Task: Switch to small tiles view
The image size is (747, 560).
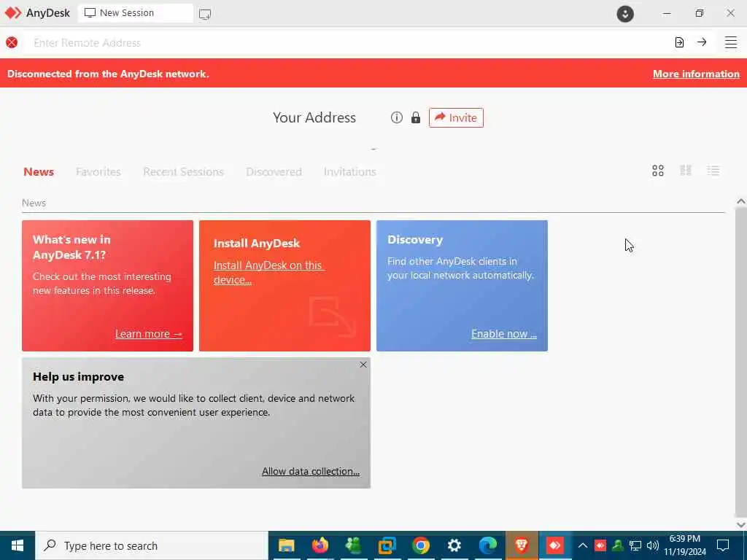Action: 686,171
